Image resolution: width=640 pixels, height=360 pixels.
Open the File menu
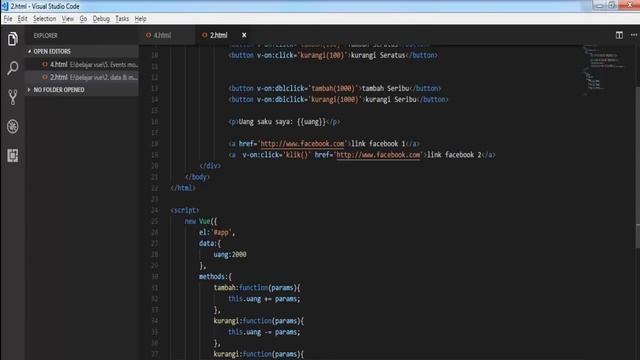[x=8, y=19]
